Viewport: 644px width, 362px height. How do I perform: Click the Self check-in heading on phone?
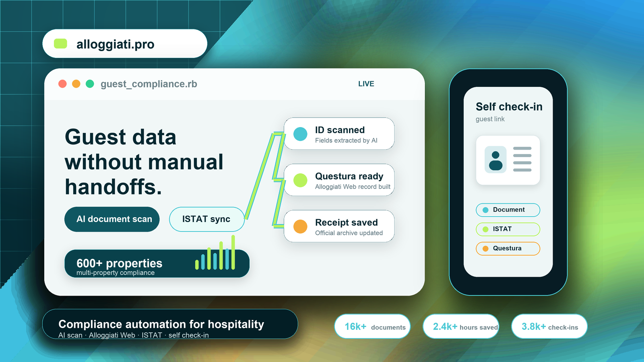pyautogui.click(x=509, y=107)
